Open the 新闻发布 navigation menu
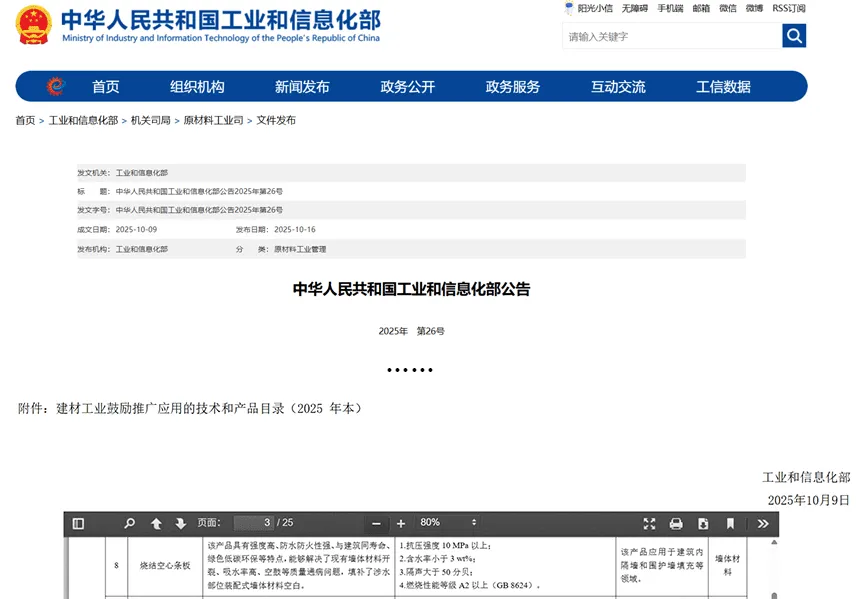The height and width of the screenshot is (599, 865). click(302, 87)
